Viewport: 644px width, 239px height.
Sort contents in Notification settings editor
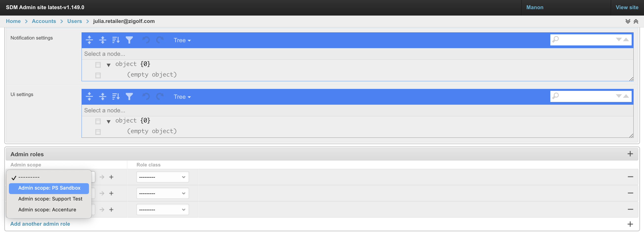[x=116, y=40]
